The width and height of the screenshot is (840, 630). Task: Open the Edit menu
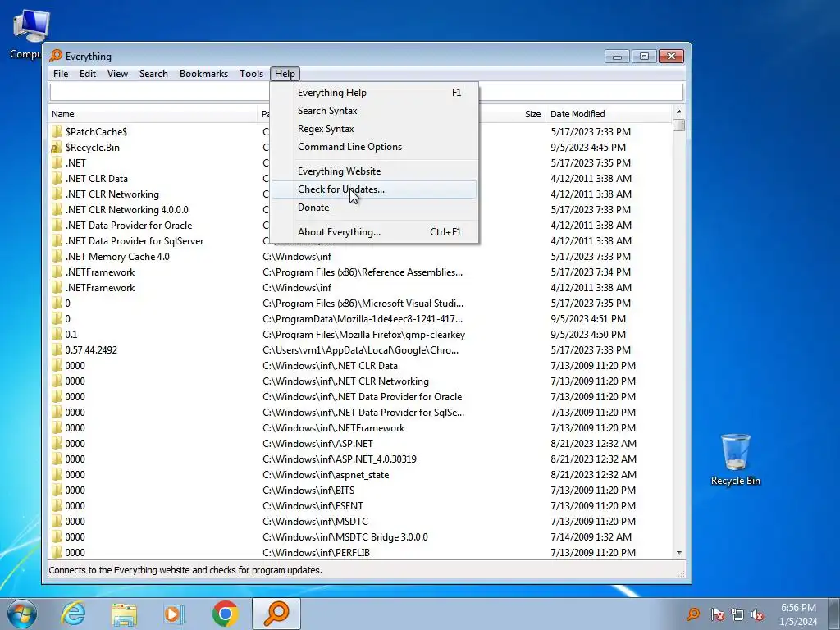[88, 74]
